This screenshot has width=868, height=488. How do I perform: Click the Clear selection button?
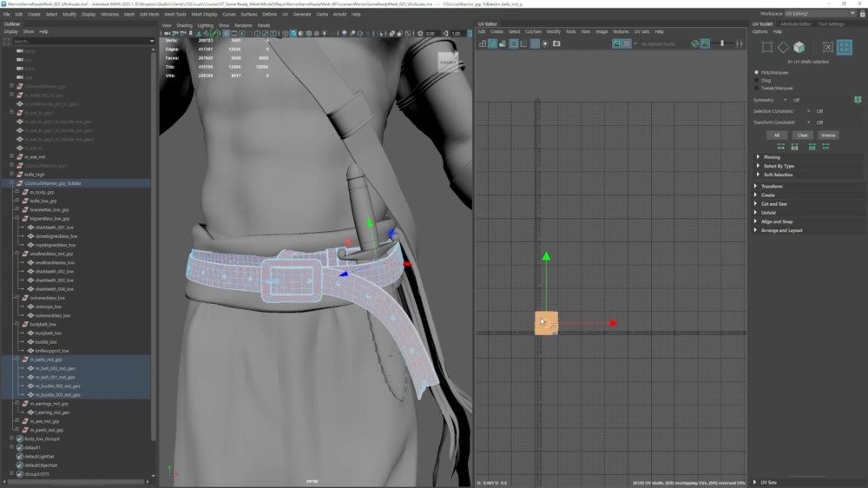[x=802, y=135]
